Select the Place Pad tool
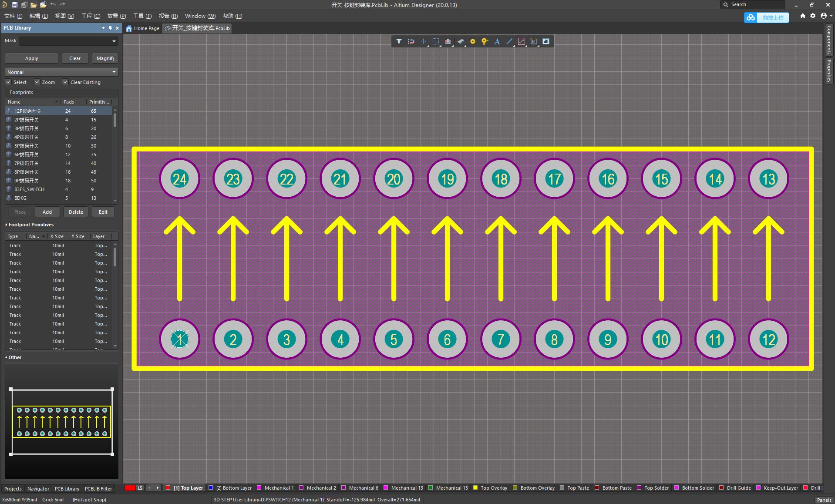 tap(472, 41)
